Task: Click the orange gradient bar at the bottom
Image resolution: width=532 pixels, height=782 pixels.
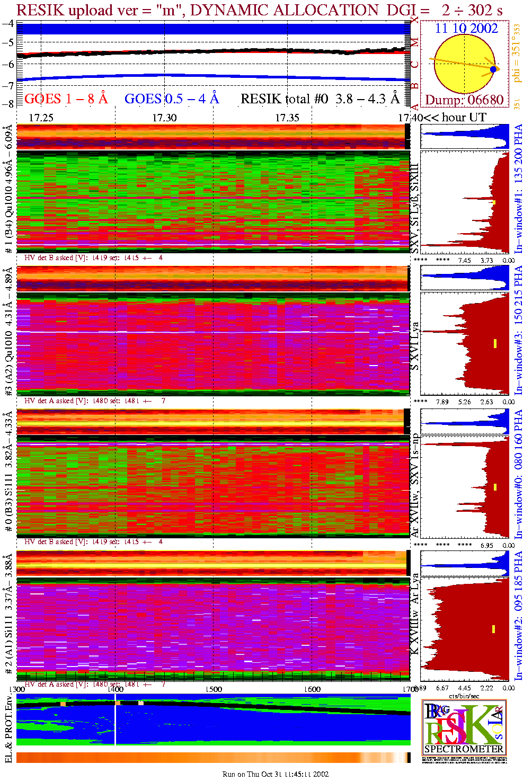Action: pos(214,758)
